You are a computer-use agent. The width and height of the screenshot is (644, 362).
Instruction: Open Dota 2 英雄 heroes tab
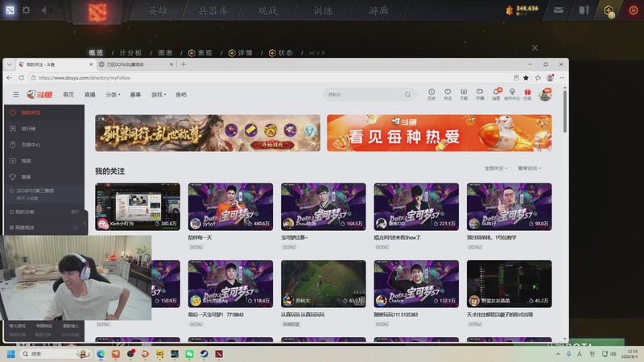[x=158, y=10]
